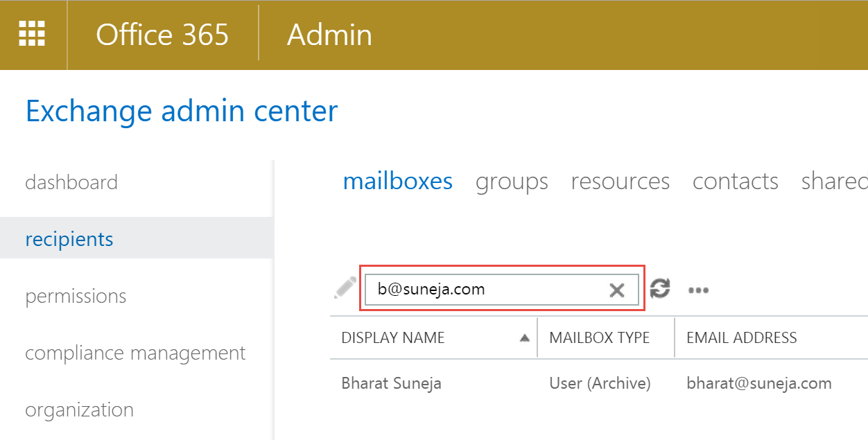Switch to the groups tab
The width and height of the screenshot is (868, 440).
(x=512, y=182)
